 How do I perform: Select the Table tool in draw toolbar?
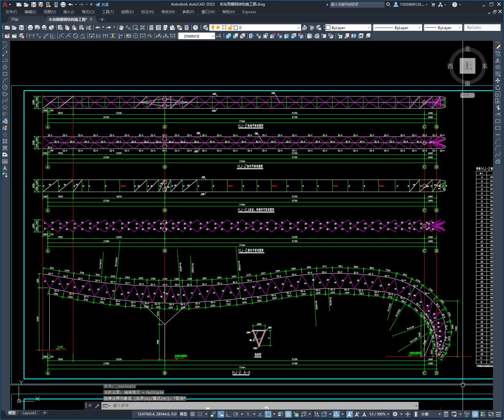[x=5, y=161]
